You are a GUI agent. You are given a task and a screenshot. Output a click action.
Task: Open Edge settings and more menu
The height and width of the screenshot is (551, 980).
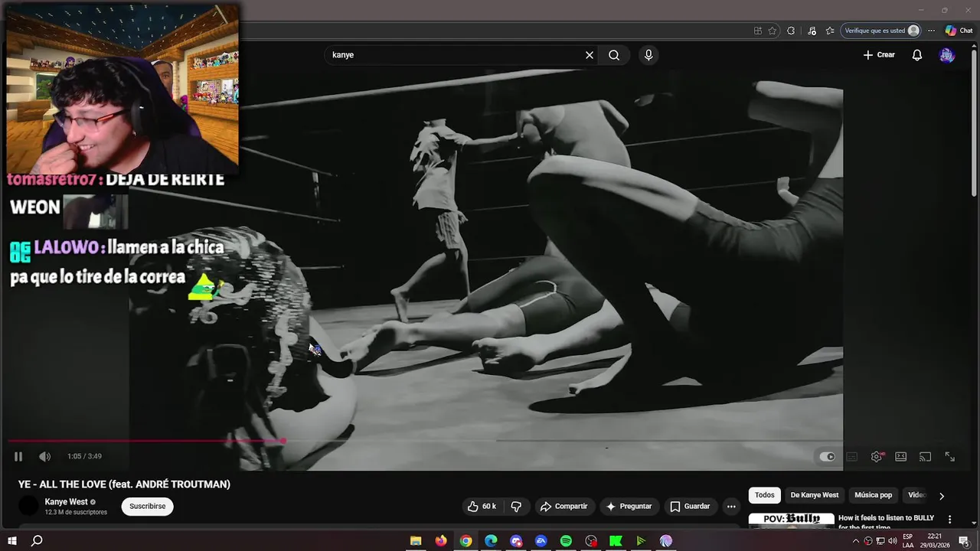[931, 31]
